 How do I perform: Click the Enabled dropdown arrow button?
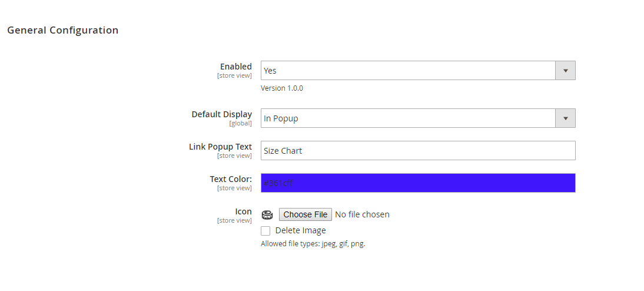pos(565,71)
